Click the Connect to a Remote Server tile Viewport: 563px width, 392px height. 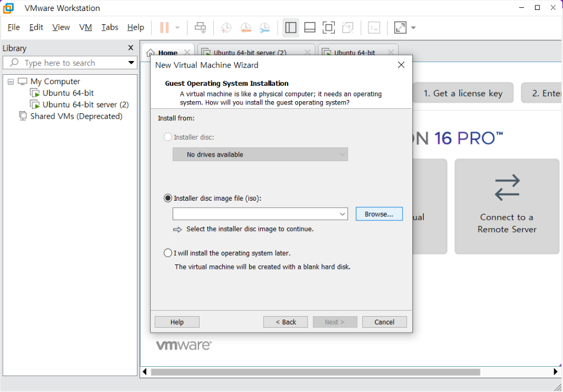[x=507, y=206]
